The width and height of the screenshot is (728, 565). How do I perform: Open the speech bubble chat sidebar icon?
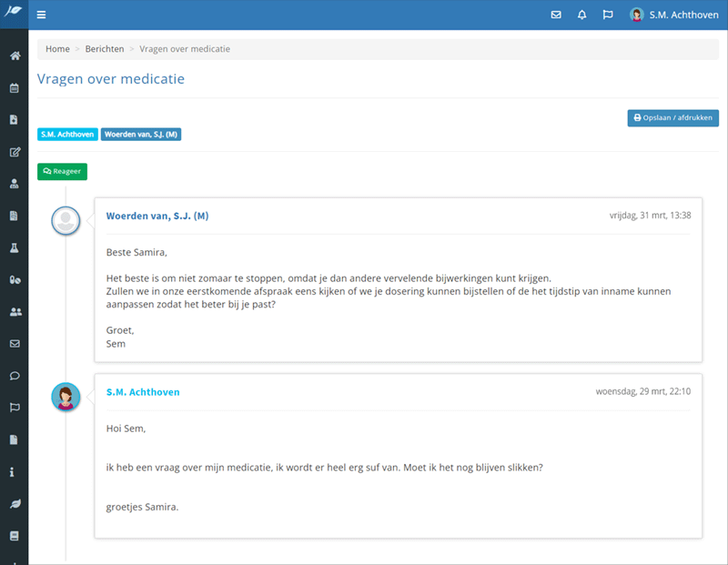click(15, 376)
